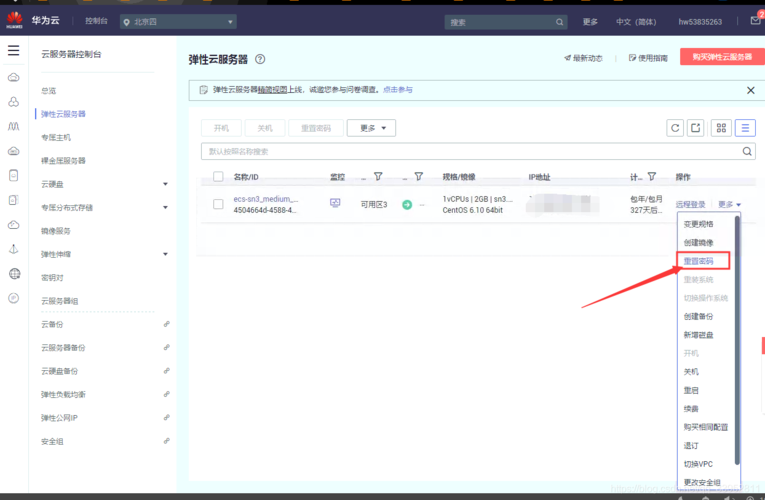Click the search magnifier in top bar
The image size is (765, 500).
[559, 22]
